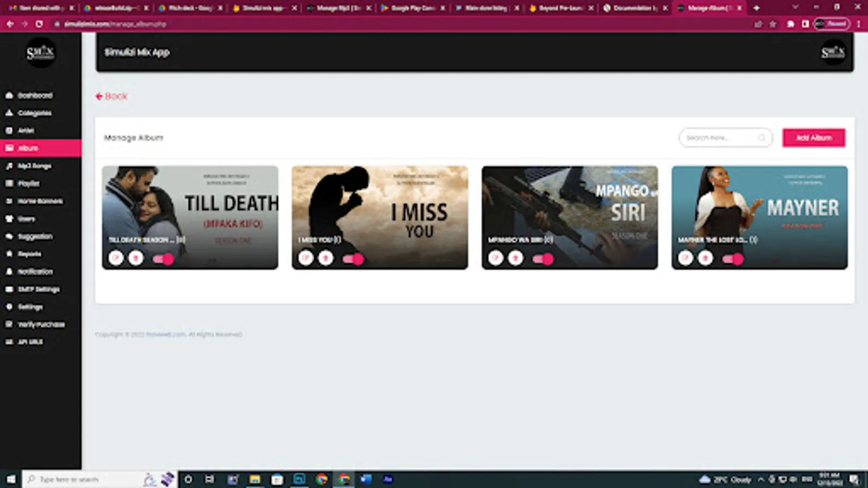Toggle the Mayner album status switch
Screen dimensions: 868x488
(733, 259)
